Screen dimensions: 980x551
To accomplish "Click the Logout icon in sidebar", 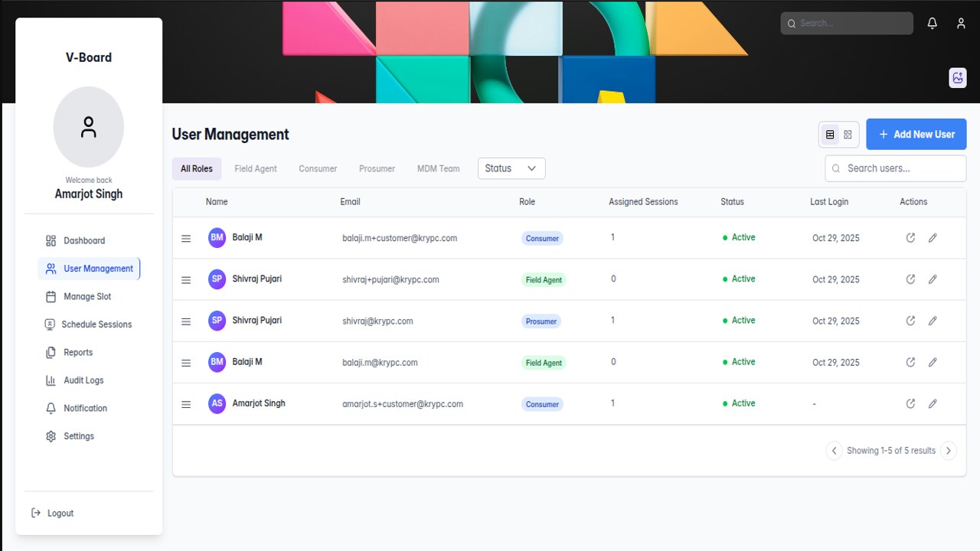I will coord(36,513).
